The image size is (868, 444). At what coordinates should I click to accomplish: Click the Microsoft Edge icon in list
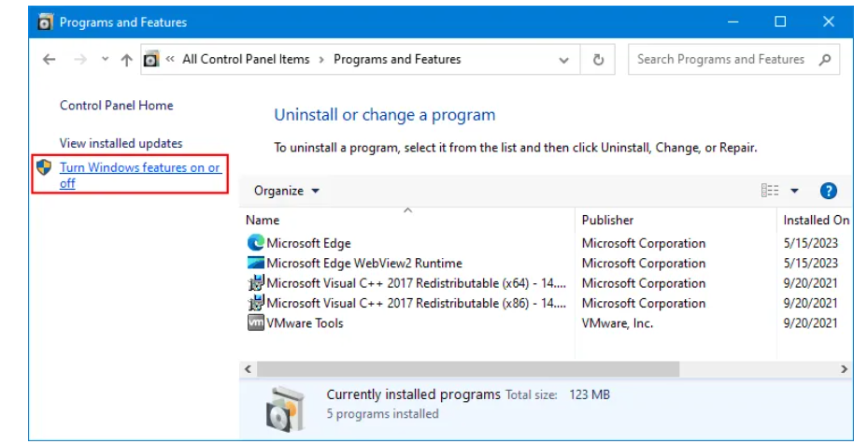pyautogui.click(x=256, y=242)
